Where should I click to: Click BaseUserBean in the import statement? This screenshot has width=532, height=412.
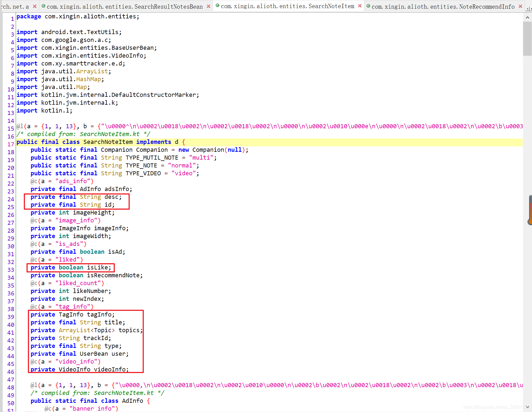pos(133,48)
